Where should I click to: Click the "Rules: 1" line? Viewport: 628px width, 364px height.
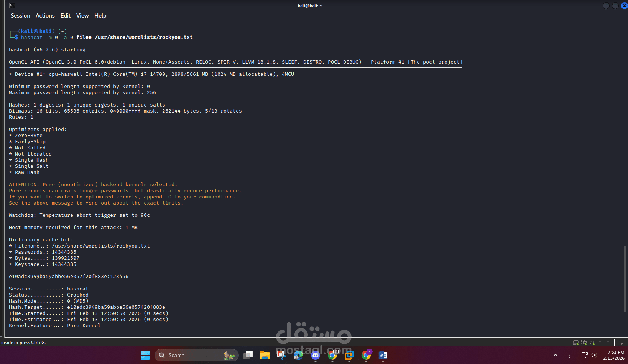(21, 117)
